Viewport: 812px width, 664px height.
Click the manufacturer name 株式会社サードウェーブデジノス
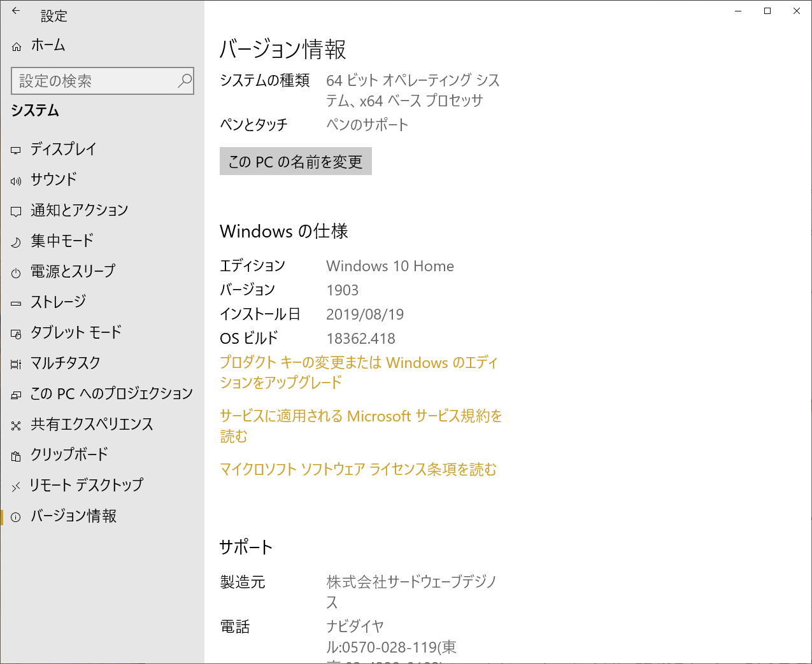[x=411, y=592]
